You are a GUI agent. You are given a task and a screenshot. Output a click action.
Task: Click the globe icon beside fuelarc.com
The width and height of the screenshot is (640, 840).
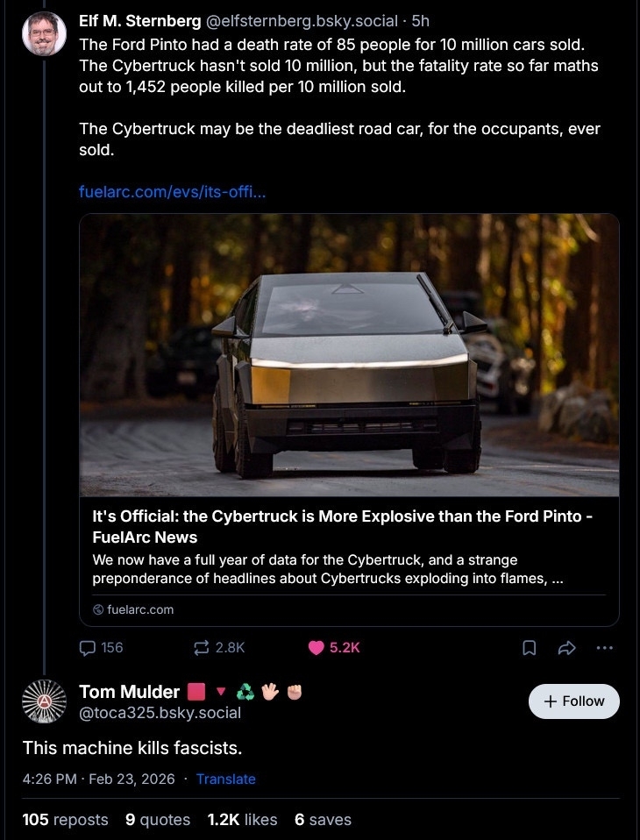[x=98, y=609]
